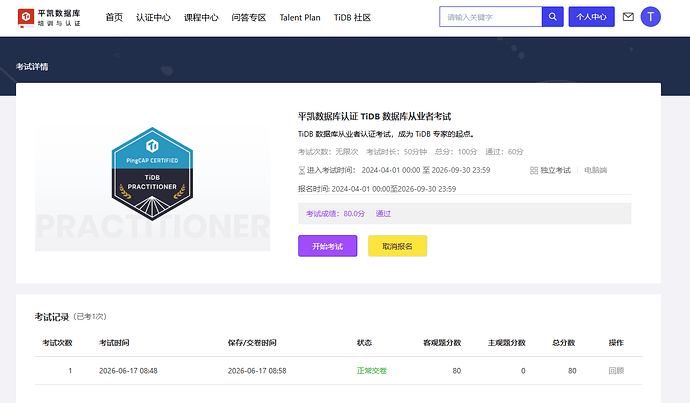
Task: Click 考试成绩: 80.0分 text
Action: pos(335,214)
